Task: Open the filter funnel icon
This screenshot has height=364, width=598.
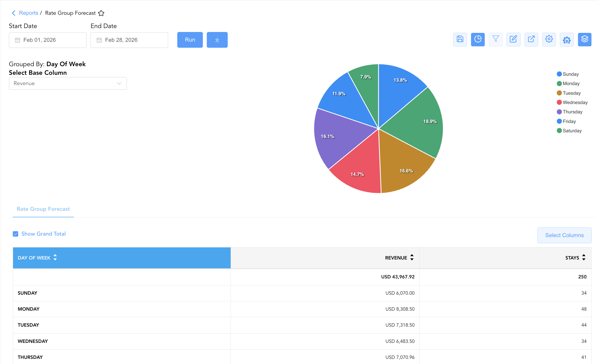Action: (x=495, y=40)
